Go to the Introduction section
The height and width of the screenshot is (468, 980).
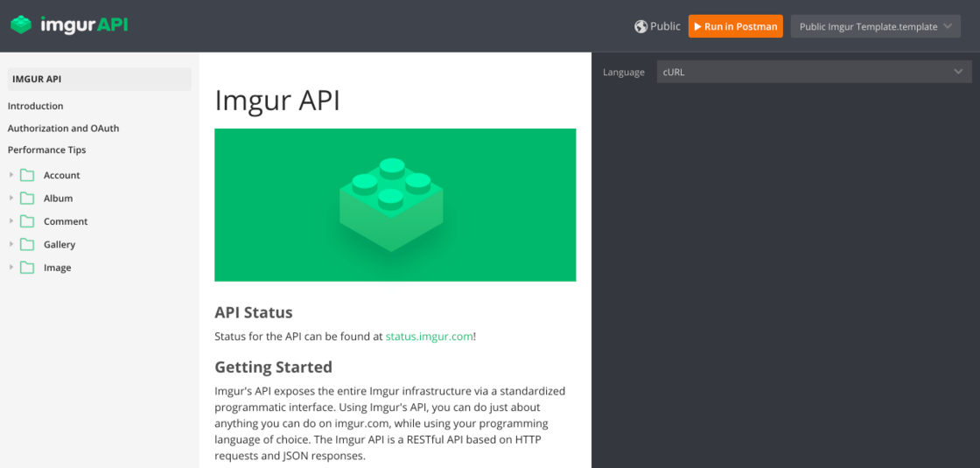click(36, 106)
